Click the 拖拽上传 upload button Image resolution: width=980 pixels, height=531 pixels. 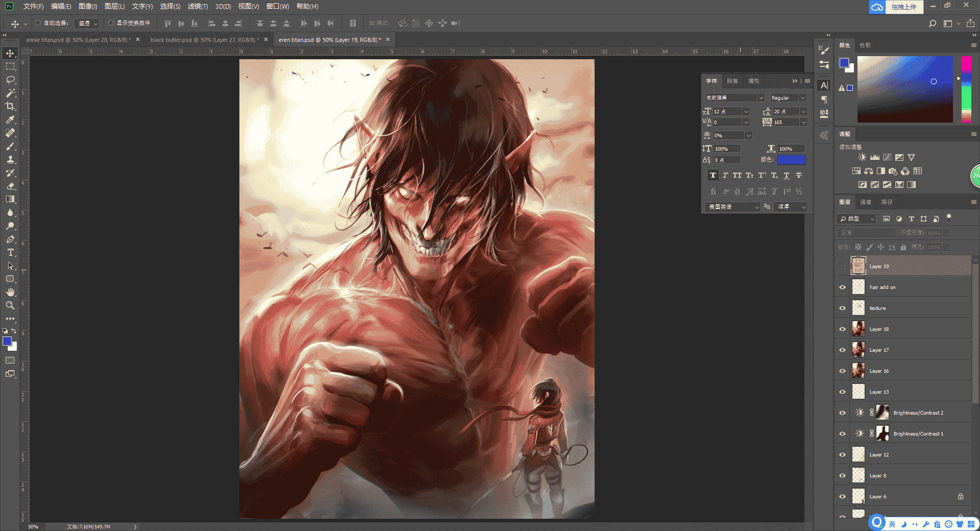[904, 7]
